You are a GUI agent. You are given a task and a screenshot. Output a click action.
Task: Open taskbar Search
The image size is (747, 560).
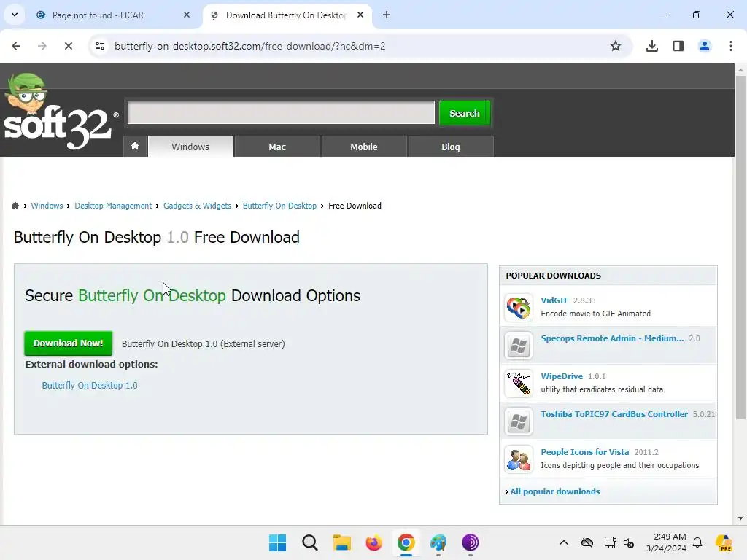309,542
